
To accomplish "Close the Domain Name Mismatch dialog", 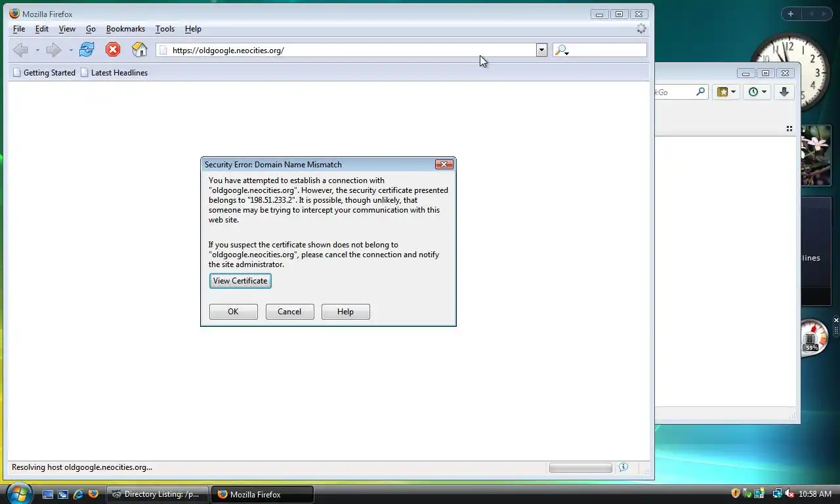I will click(x=444, y=164).
